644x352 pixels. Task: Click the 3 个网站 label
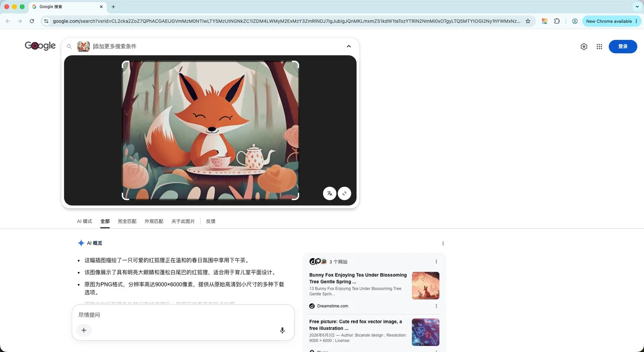339,261
